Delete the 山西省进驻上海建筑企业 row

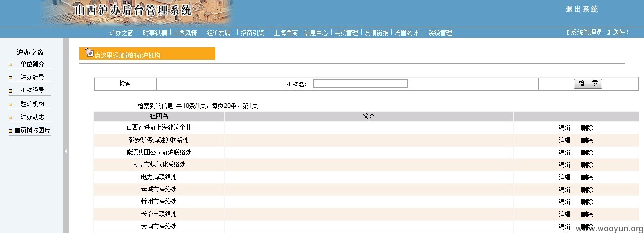point(587,128)
